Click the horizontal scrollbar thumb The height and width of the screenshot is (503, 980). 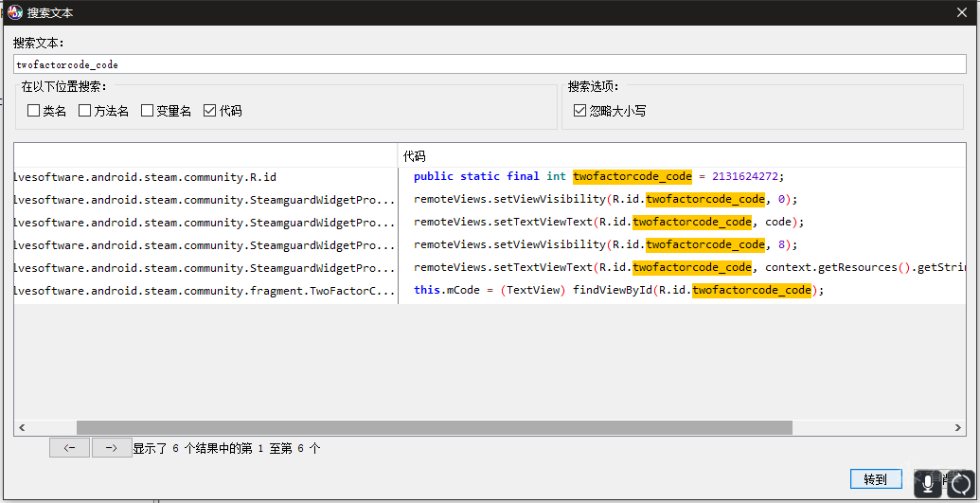(x=435, y=428)
